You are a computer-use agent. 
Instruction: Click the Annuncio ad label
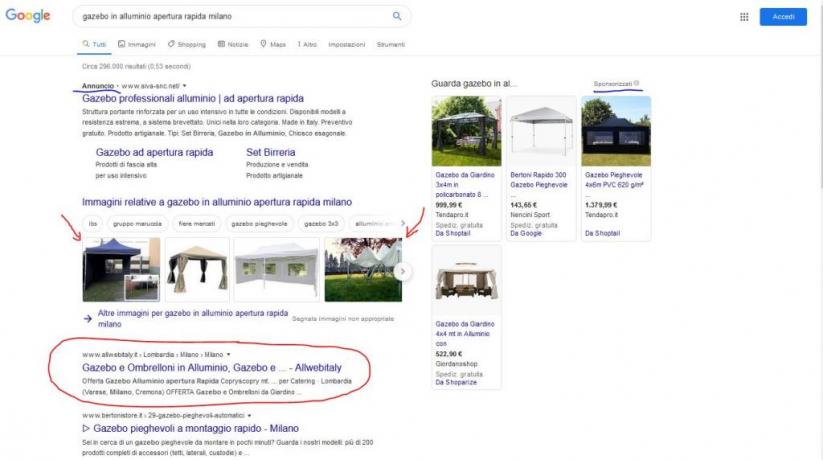[98, 86]
